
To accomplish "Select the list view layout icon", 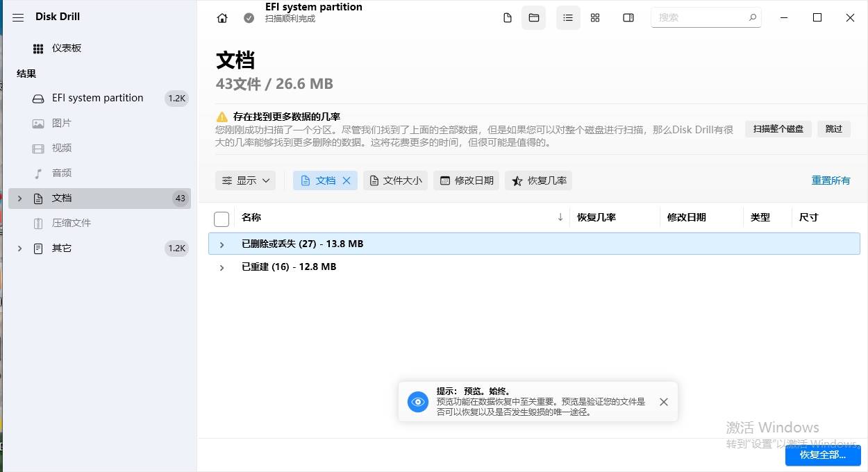I will [568, 18].
